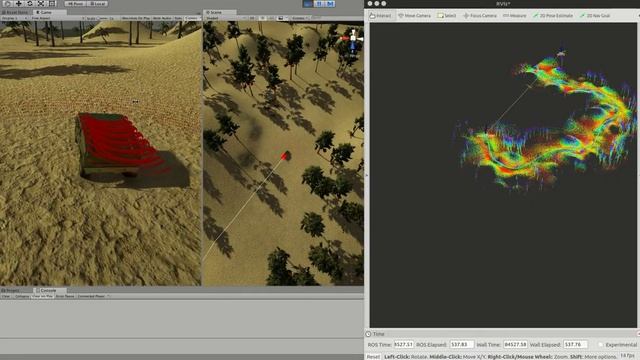Click the RViz Time panel clock icon
The height and width of the screenshot is (360, 640).
[x=368, y=334]
